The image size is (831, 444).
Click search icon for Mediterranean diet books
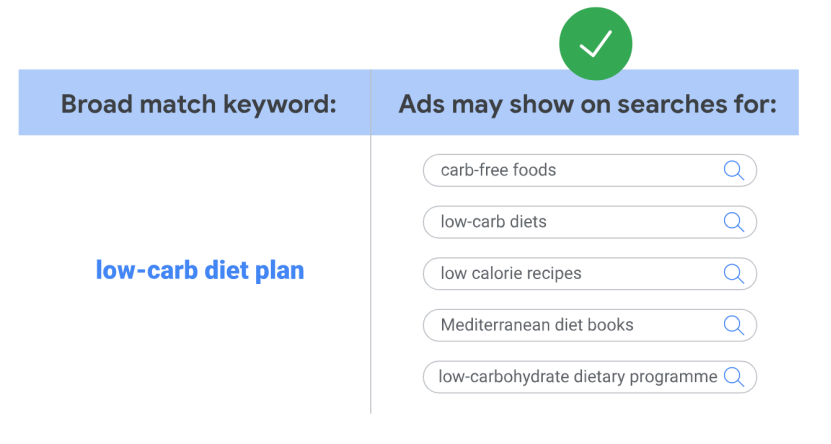(x=733, y=325)
